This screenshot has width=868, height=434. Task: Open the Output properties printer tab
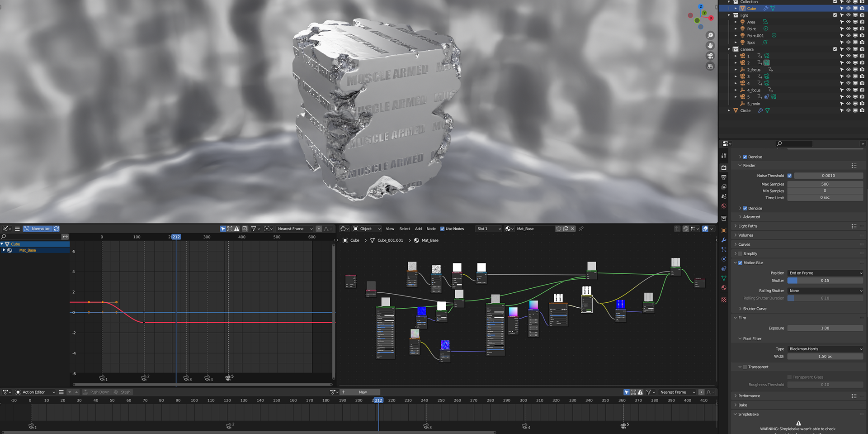point(724,177)
